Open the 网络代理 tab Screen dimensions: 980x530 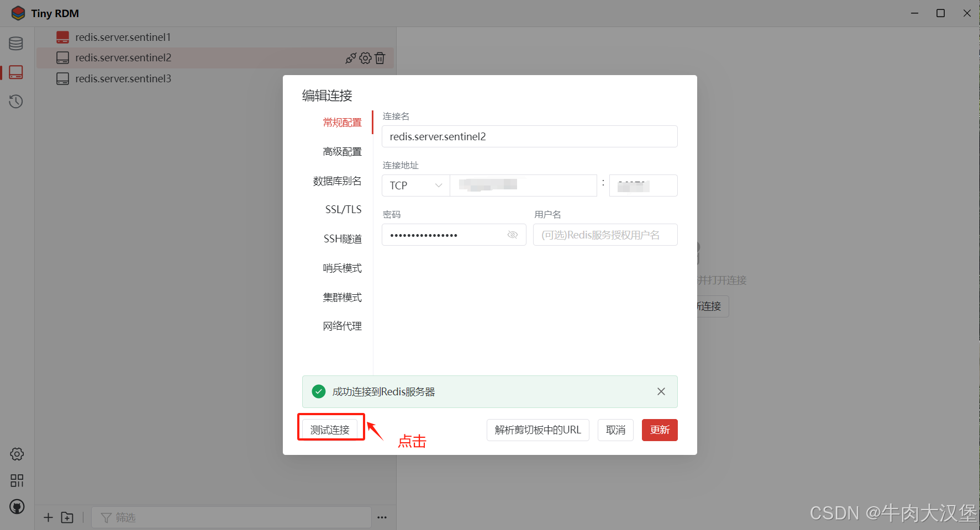(x=343, y=326)
